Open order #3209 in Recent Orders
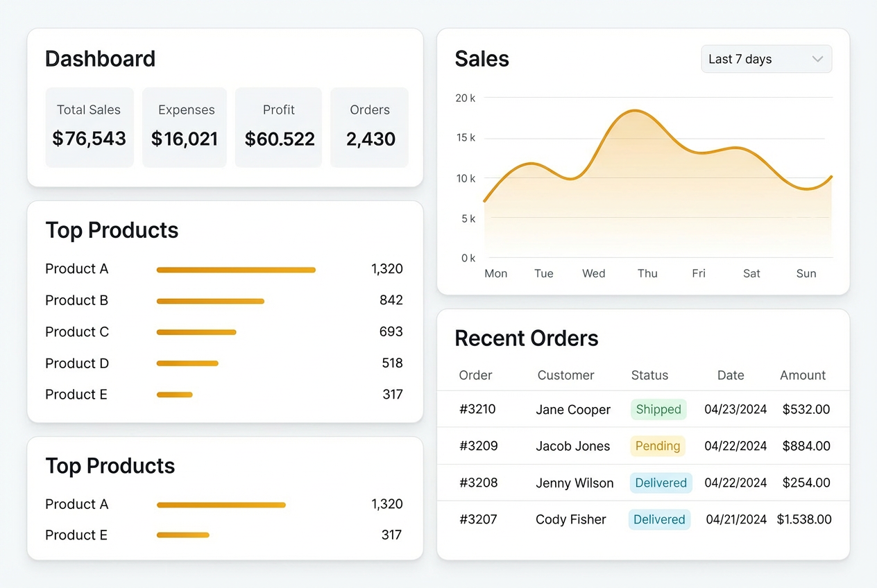 [478, 446]
